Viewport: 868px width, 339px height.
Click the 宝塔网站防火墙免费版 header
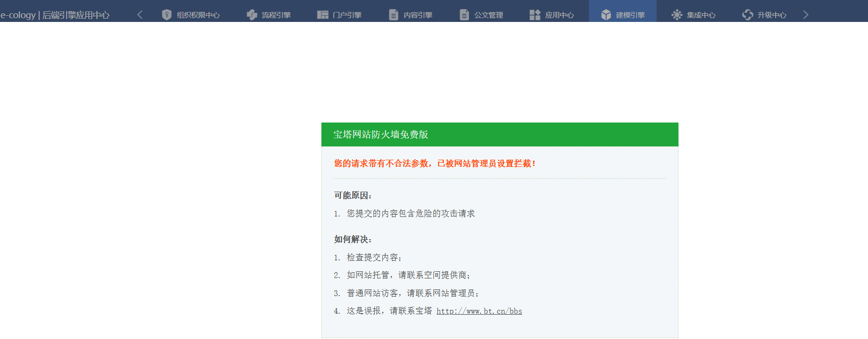coord(500,134)
